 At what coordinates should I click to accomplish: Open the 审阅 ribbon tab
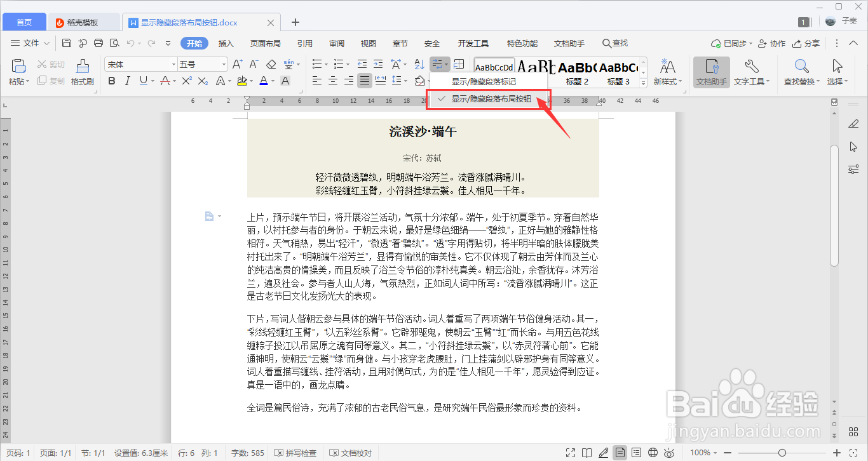click(x=336, y=43)
